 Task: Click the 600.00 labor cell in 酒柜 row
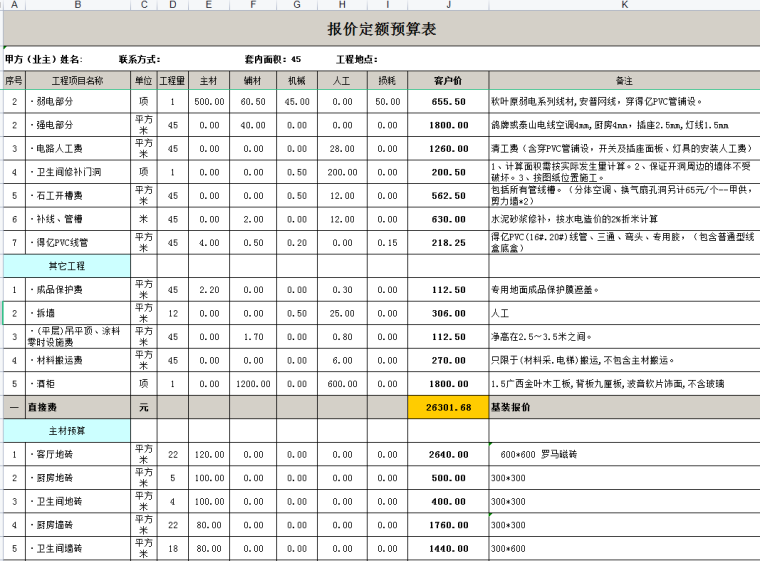(x=342, y=384)
